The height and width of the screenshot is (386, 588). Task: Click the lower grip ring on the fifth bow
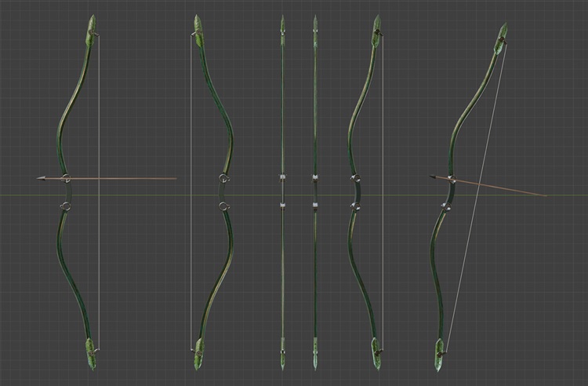(355, 206)
